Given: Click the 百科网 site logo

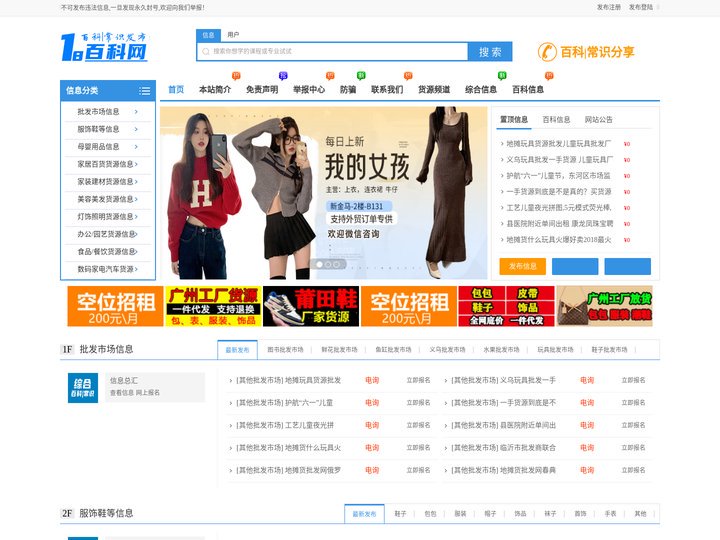Looking at the screenshot, I should point(104,46).
